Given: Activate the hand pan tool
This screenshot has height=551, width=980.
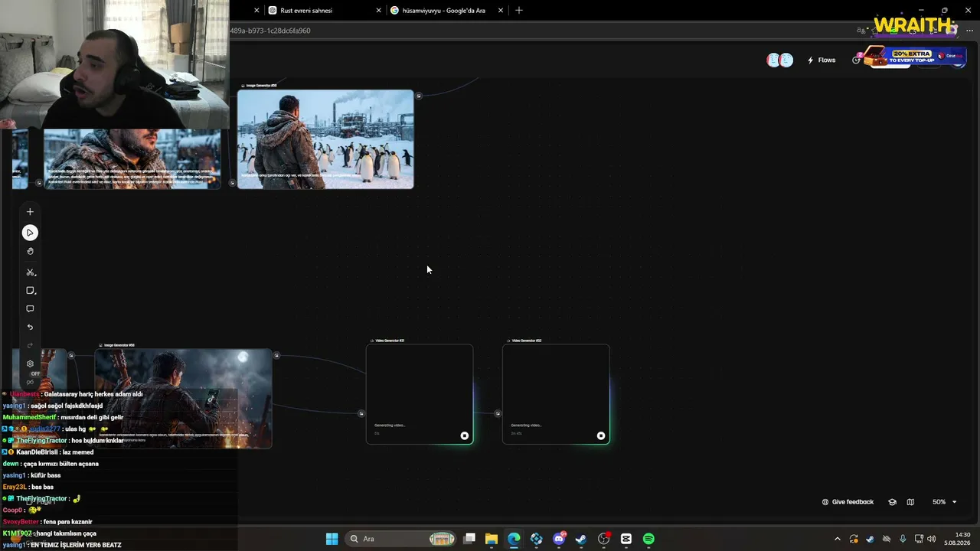Looking at the screenshot, I should click(x=30, y=251).
